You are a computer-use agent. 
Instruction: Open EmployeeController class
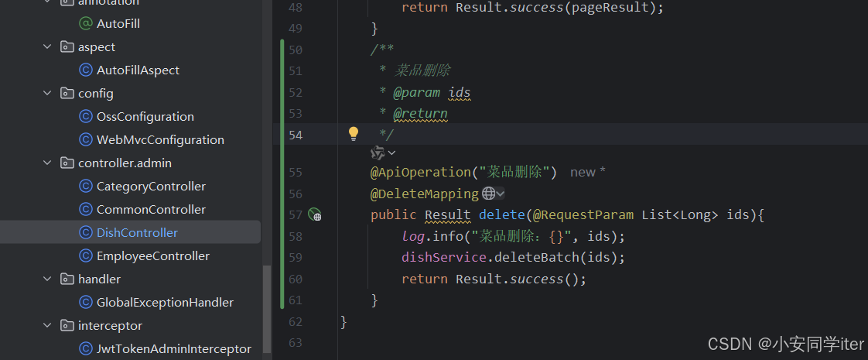152,256
